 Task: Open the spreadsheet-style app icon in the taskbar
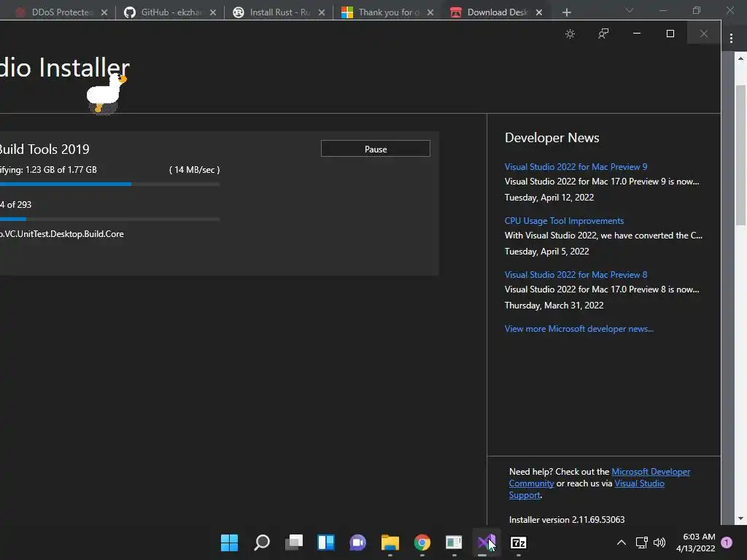(x=454, y=542)
